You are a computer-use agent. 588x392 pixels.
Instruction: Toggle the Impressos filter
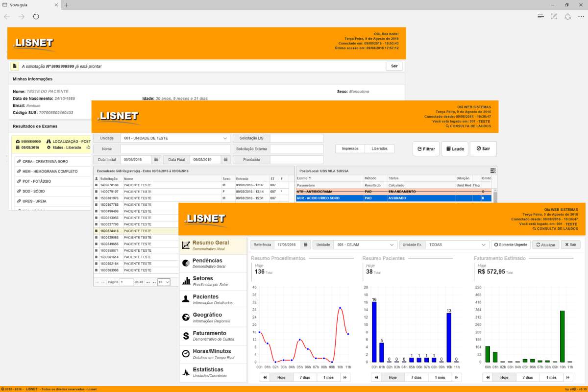point(350,148)
